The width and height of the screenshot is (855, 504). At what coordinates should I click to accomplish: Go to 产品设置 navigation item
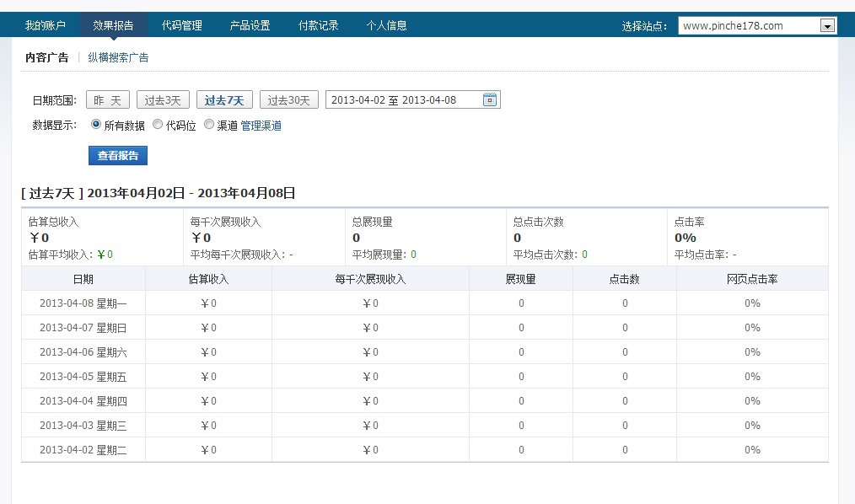pyautogui.click(x=250, y=25)
